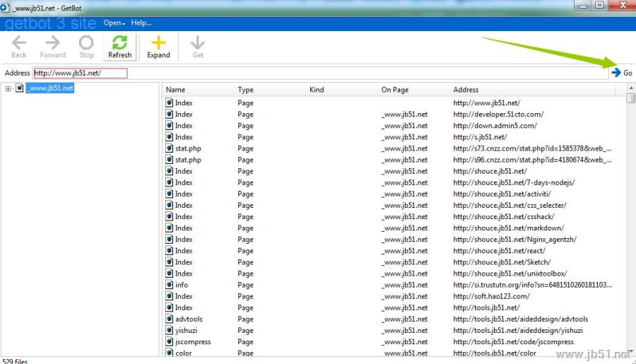Viewport: 636px width, 364px height.
Task: Click the green Refresh icon
Action: (119, 42)
